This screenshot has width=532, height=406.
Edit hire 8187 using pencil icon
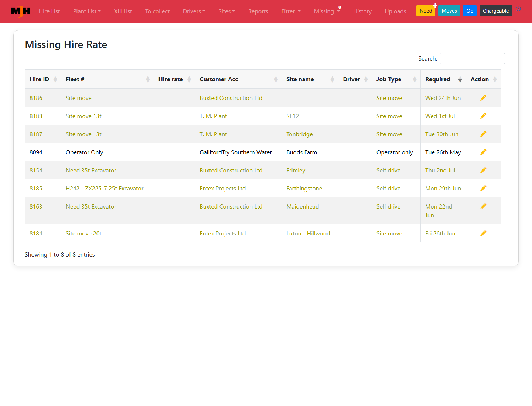click(483, 134)
